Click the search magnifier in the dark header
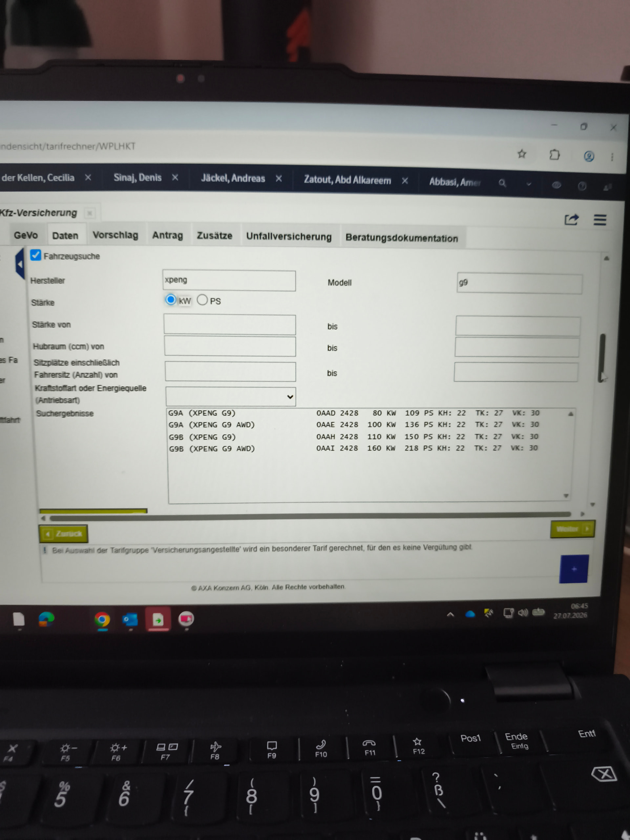 (x=502, y=183)
